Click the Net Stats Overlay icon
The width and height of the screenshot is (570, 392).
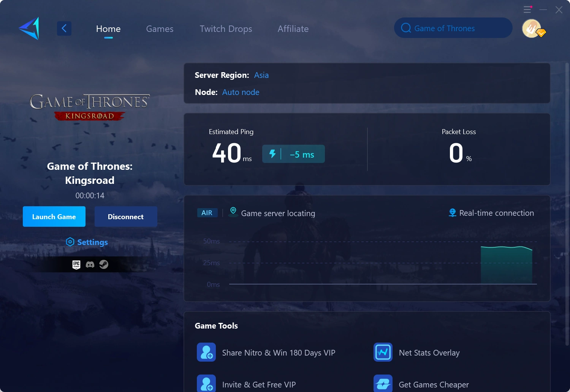click(x=383, y=352)
